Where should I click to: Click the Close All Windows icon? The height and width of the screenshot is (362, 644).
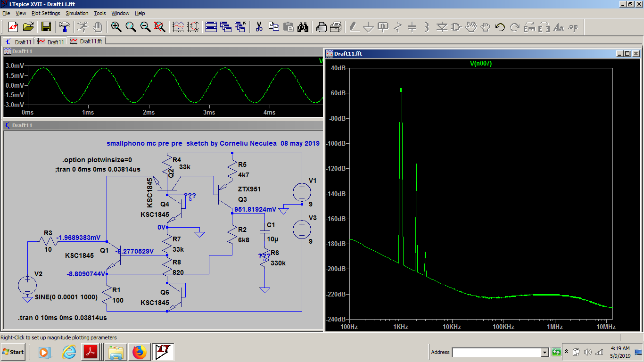tap(240, 27)
